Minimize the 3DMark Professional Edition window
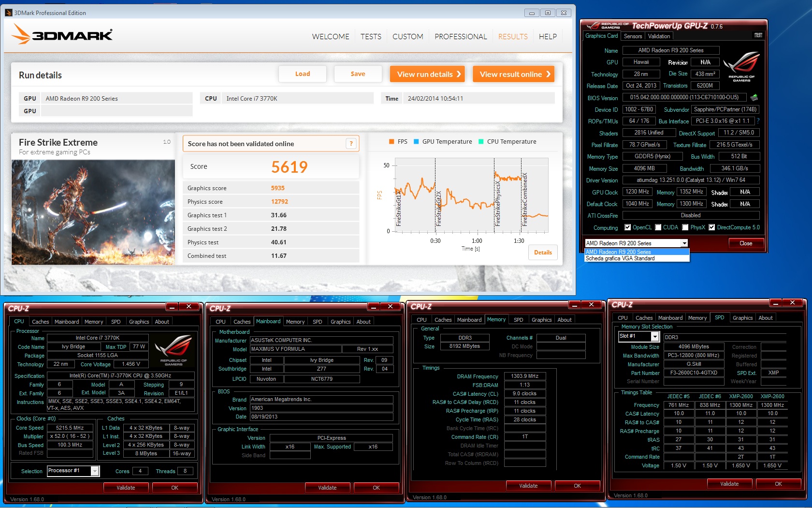The image size is (812, 508). click(532, 13)
